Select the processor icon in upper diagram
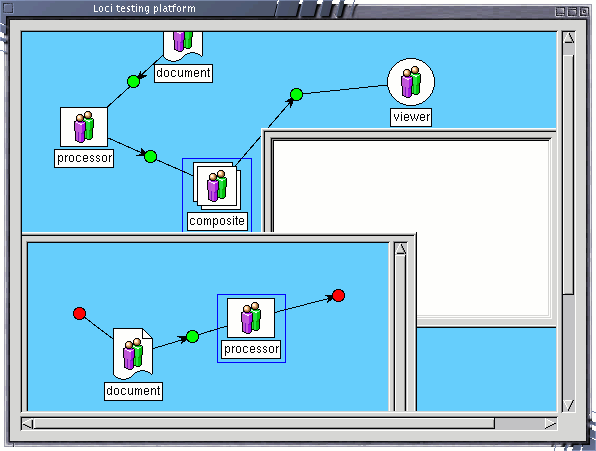Screen dimensions: 596x451 [x=84, y=127]
